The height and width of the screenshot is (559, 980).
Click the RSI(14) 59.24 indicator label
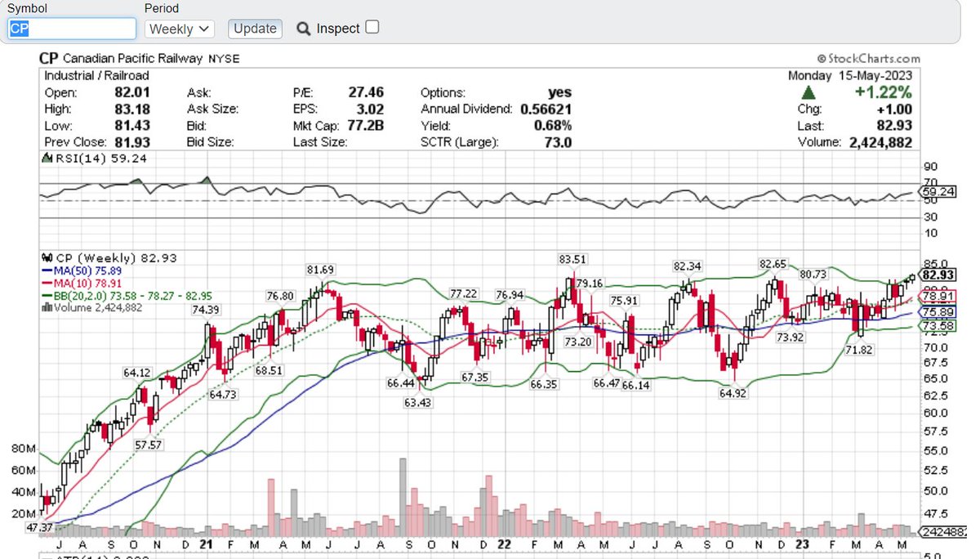[x=94, y=159]
